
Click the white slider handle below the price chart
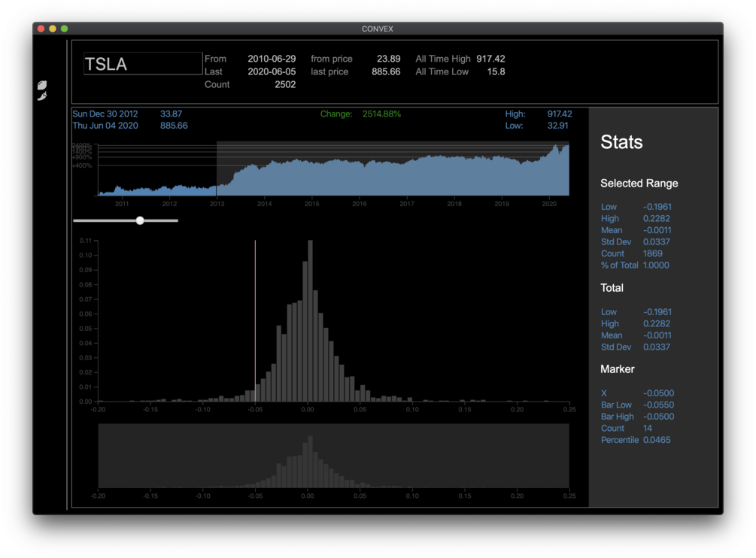(x=140, y=220)
